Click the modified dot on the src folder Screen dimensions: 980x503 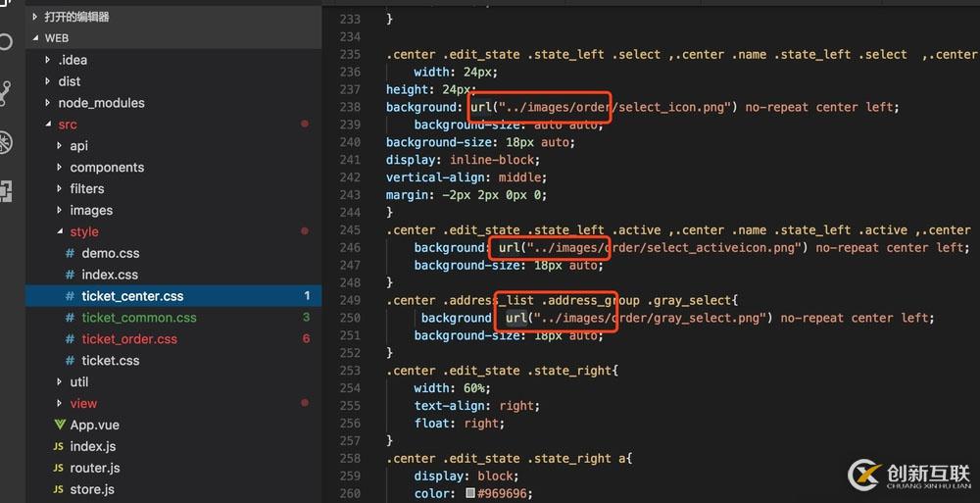[305, 124]
